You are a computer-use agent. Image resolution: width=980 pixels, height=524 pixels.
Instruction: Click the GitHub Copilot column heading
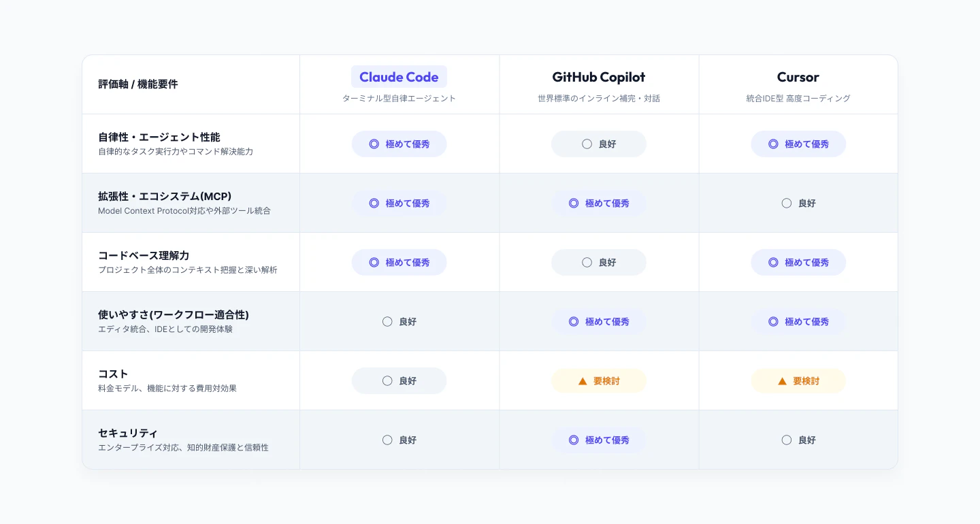(x=599, y=77)
